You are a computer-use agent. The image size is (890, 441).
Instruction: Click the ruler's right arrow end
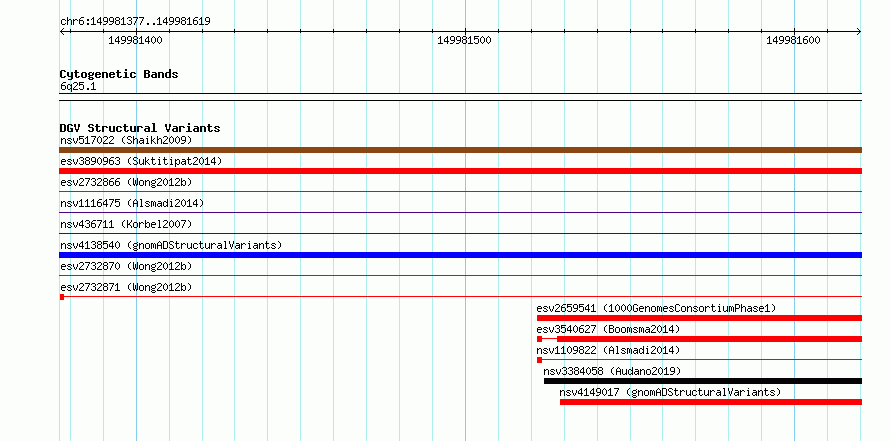(x=859, y=31)
